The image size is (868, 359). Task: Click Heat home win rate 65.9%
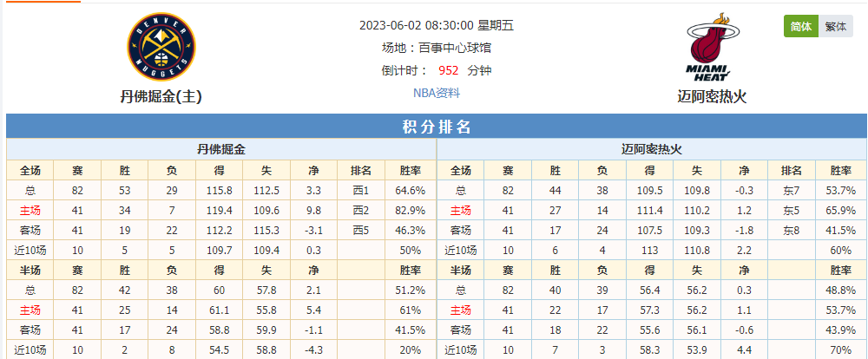[x=841, y=210]
